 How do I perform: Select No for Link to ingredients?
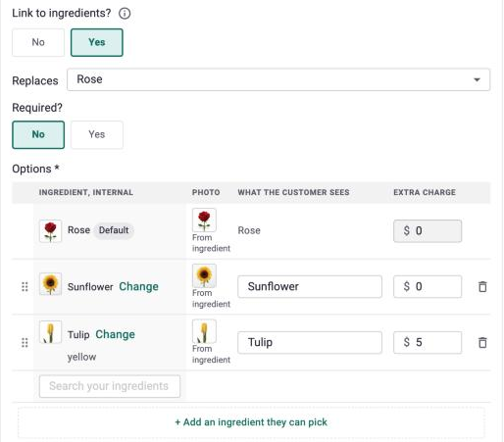[38, 42]
